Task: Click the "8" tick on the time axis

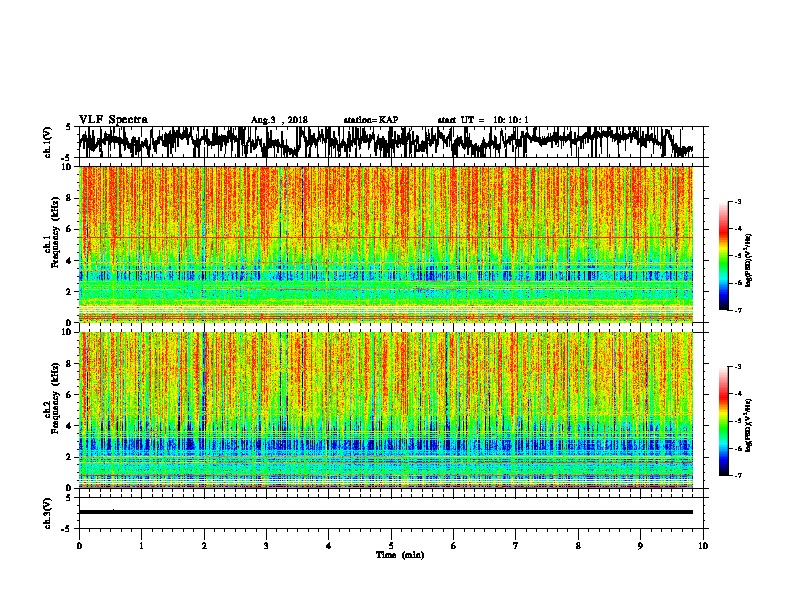Action: (x=578, y=546)
